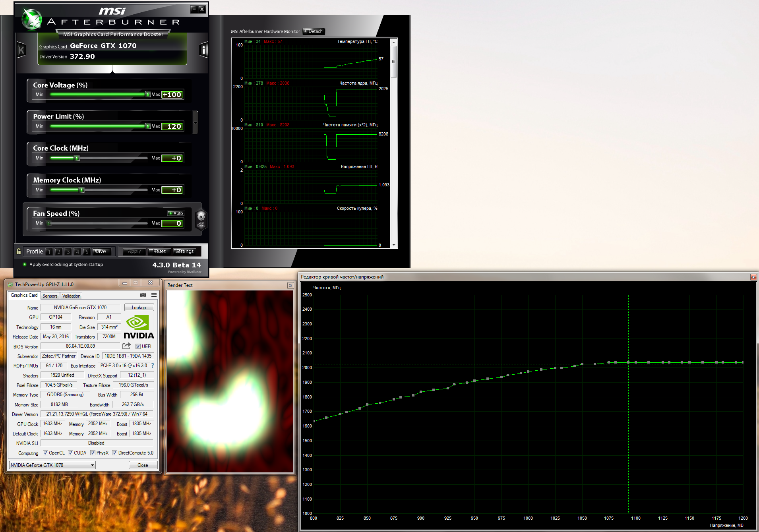
Task: Click the Bus Interface question mark icon
Action: [x=153, y=366]
